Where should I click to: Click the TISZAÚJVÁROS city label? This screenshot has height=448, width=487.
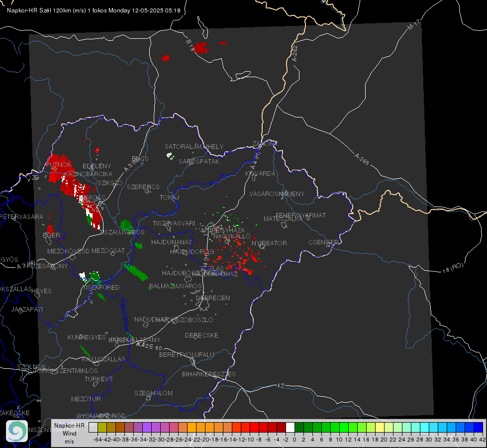122,232
